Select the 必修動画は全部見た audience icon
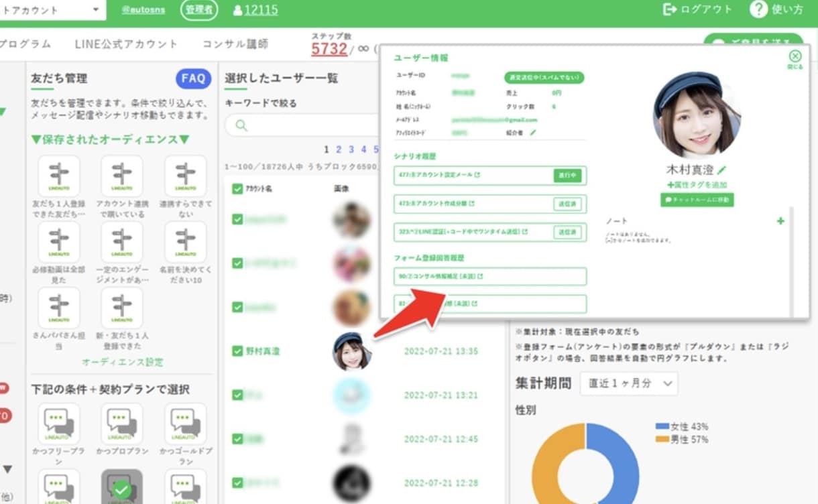Viewport: 818px width, 504px height. [59, 243]
